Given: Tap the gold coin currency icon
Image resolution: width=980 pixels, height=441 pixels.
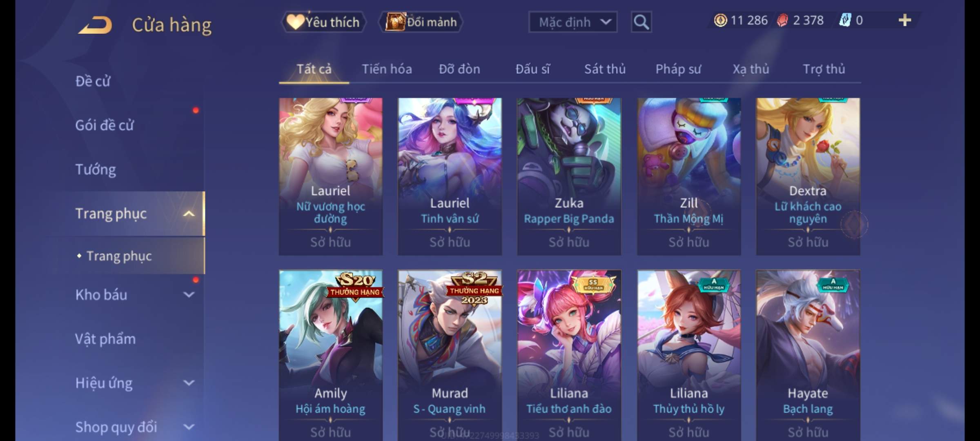Looking at the screenshot, I should (x=720, y=20).
